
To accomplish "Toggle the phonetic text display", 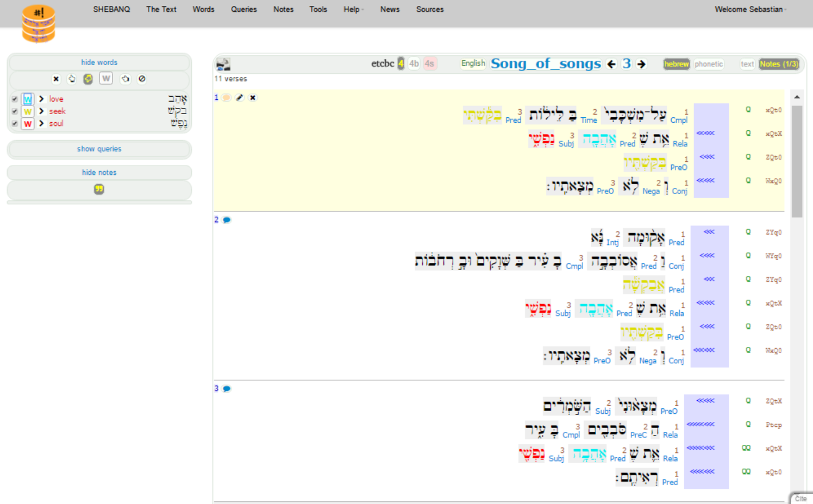I will pyautogui.click(x=709, y=64).
